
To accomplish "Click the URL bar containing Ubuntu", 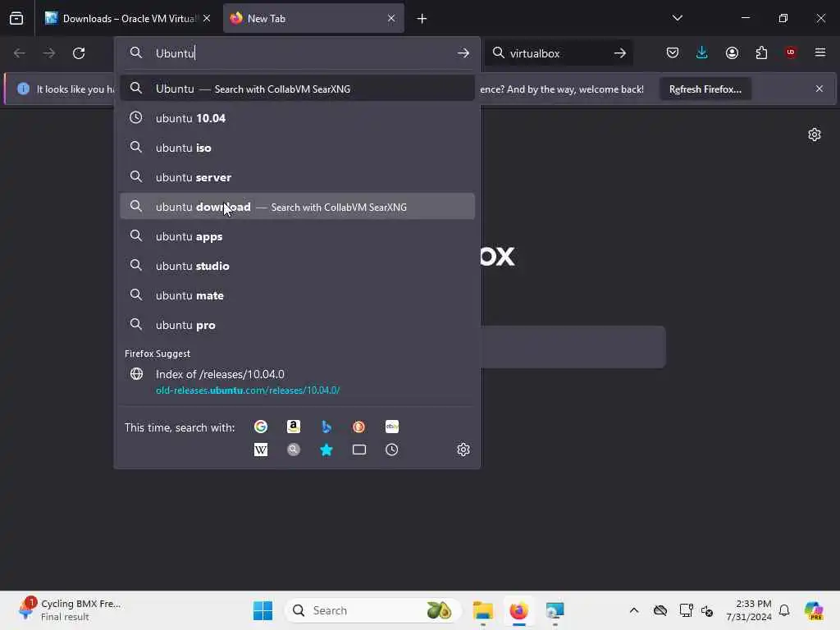I will (297, 53).
